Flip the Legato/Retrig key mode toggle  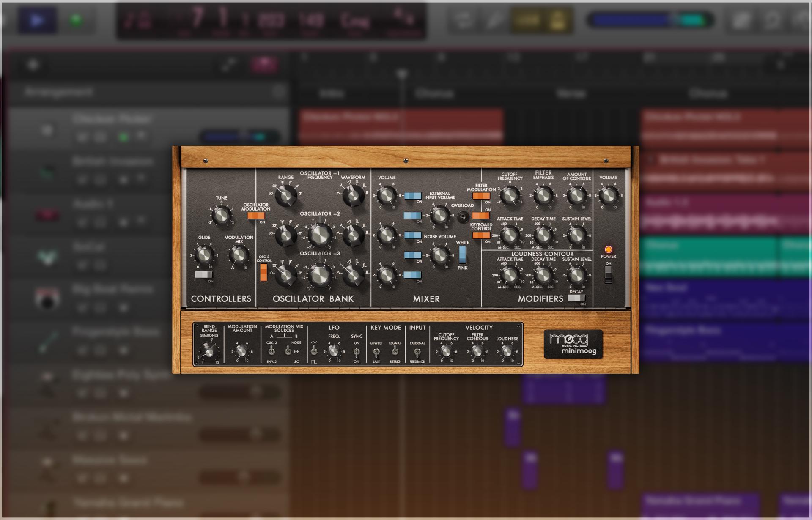pyautogui.click(x=395, y=350)
